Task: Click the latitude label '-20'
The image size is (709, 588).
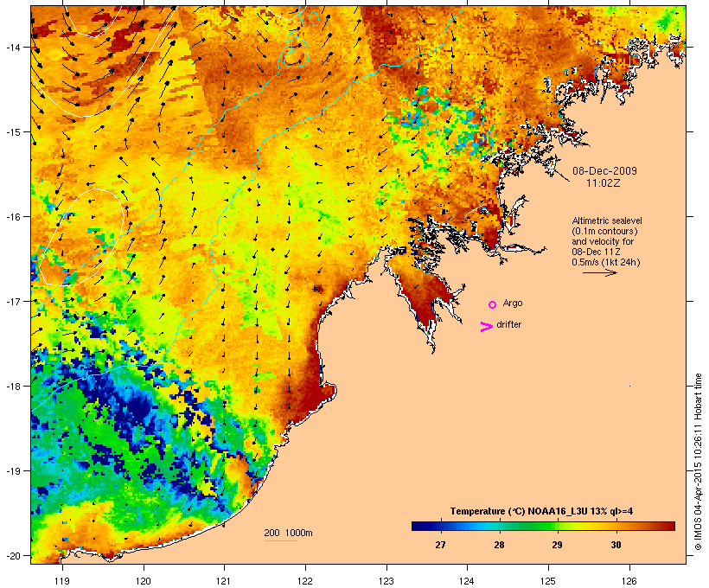Action: tap(13, 555)
